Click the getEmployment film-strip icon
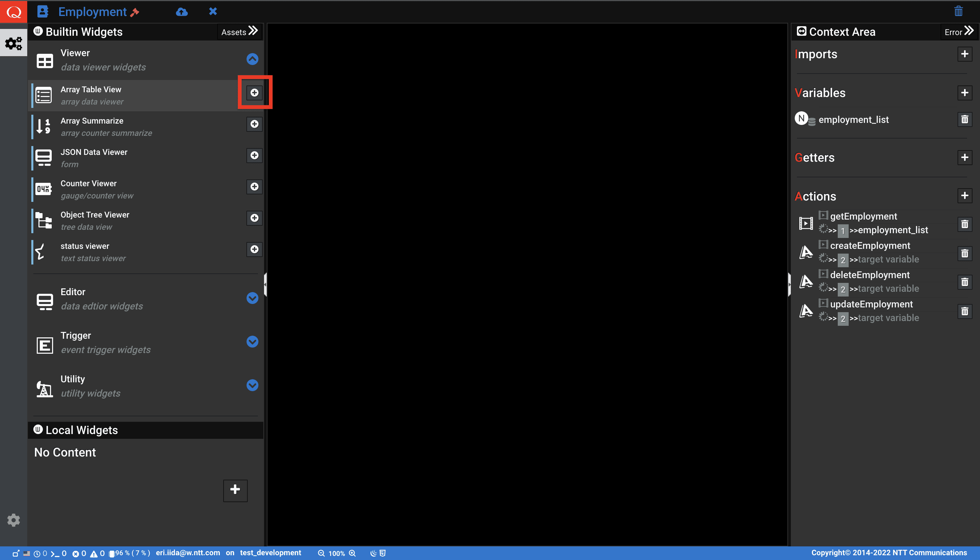 806,223
